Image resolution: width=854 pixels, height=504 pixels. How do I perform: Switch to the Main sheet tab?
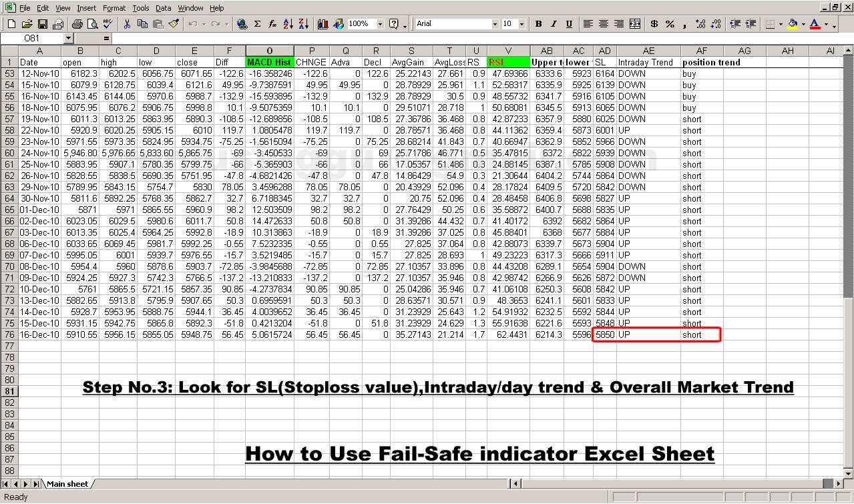point(67,484)
